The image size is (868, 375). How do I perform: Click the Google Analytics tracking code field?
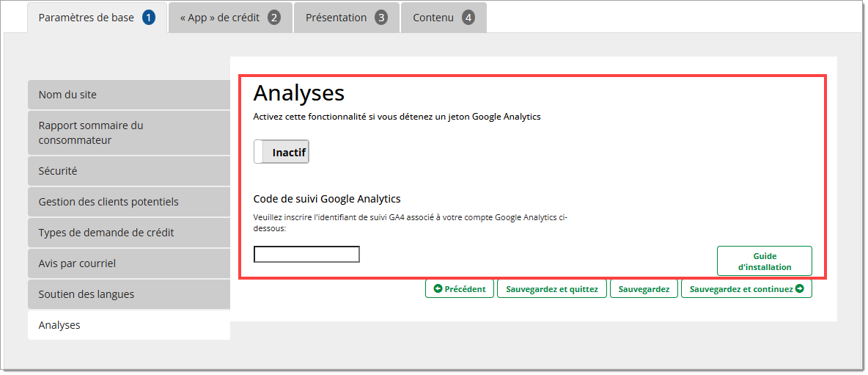tap(306, 255)
